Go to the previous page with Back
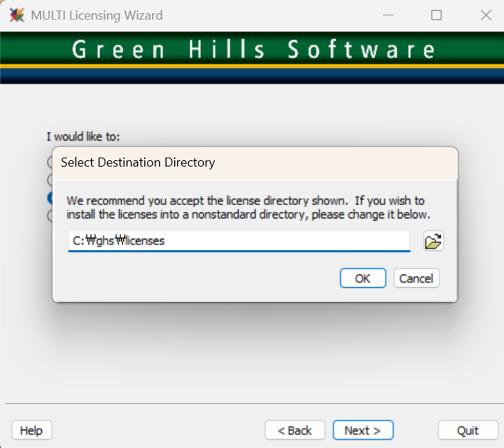 (x=295, y=430)
